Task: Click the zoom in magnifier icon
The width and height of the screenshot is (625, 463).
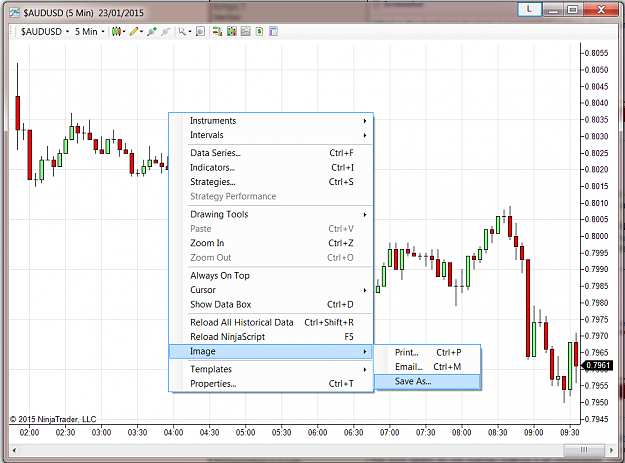Action: pyautogui.click(x=152, y=31)
